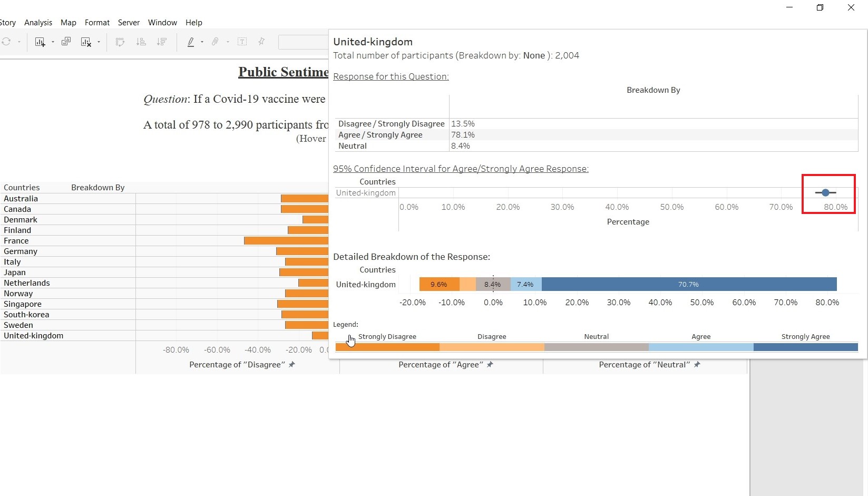Click the Highlight pen icon
Screen dimensions: 868x496
click(x=191, y=42)
